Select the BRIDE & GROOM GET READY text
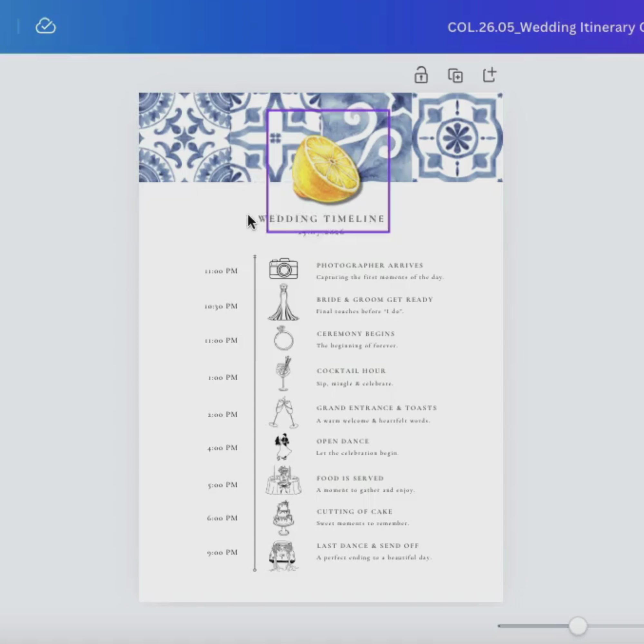Image resolution: width=644 pixels, height=644 pixels. [x=375, y=299]
